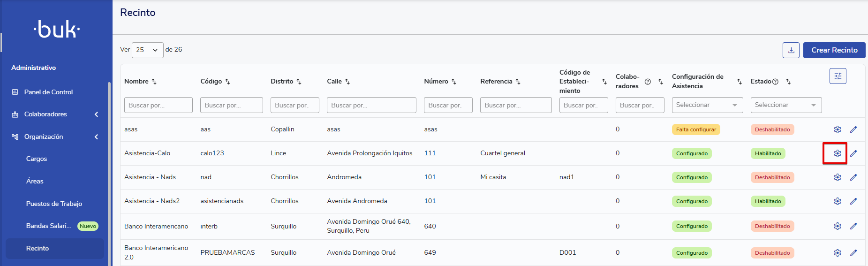Open gear settings for Banco Interamericano row
Screen dimensions: 868x266
tap(837, 226)
